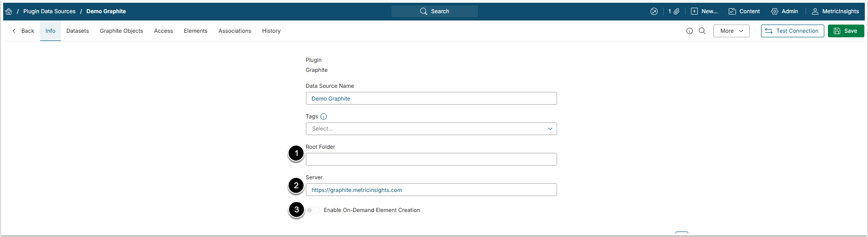The image size is (868, 237).
Task: Click the round icon left of attachments counter
Action: pos(654,11)
